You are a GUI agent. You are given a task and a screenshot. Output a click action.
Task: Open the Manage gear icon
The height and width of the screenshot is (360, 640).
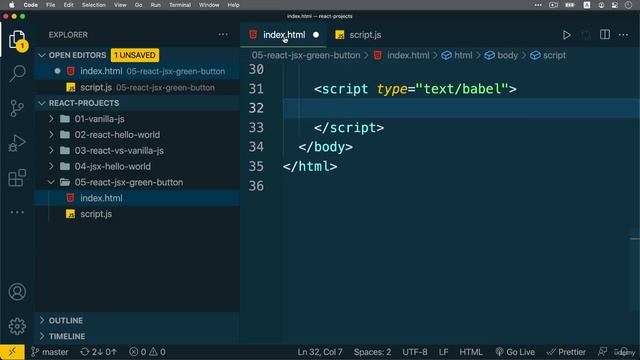click(x=17, y=326)
